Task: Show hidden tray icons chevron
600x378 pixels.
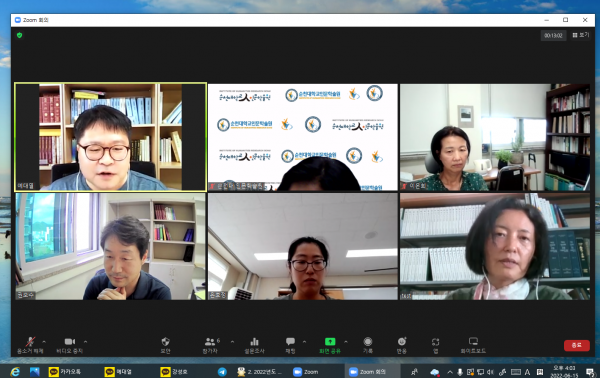Action: 450,371
